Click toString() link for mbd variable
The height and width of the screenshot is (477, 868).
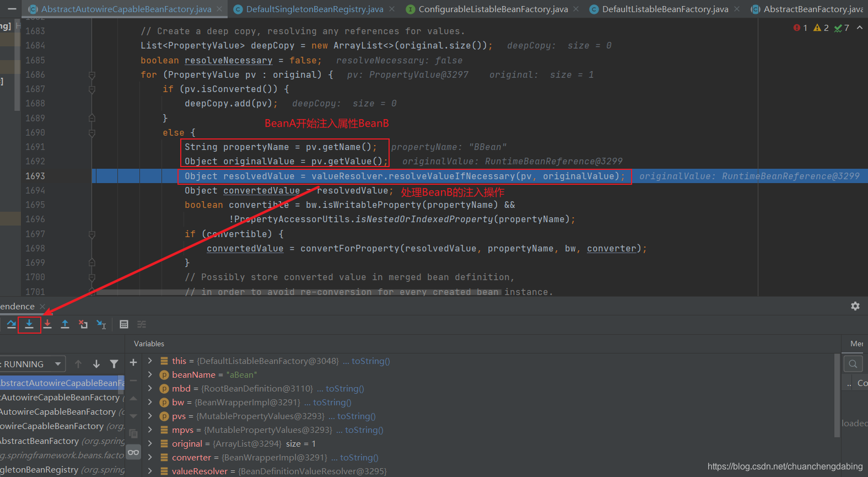coord(345,388)
